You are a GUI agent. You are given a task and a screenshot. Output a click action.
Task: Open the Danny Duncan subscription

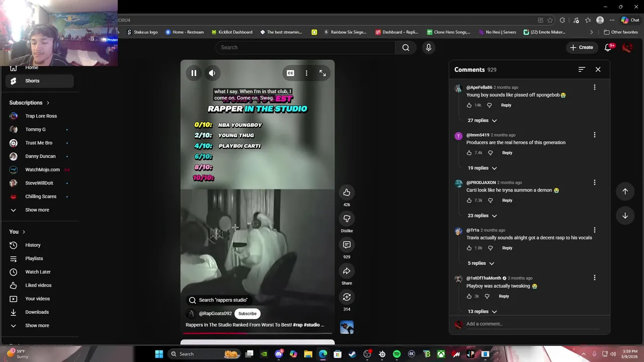39,156
